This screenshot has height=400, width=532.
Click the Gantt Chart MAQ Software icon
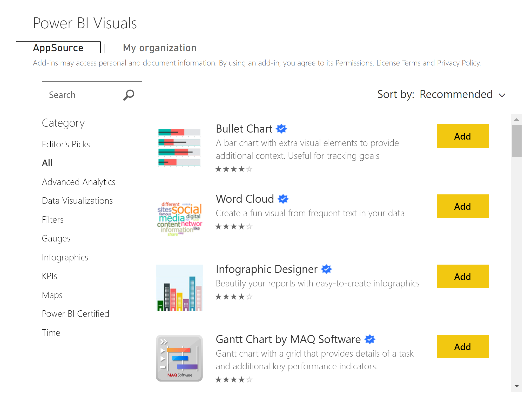click(179, 358)
